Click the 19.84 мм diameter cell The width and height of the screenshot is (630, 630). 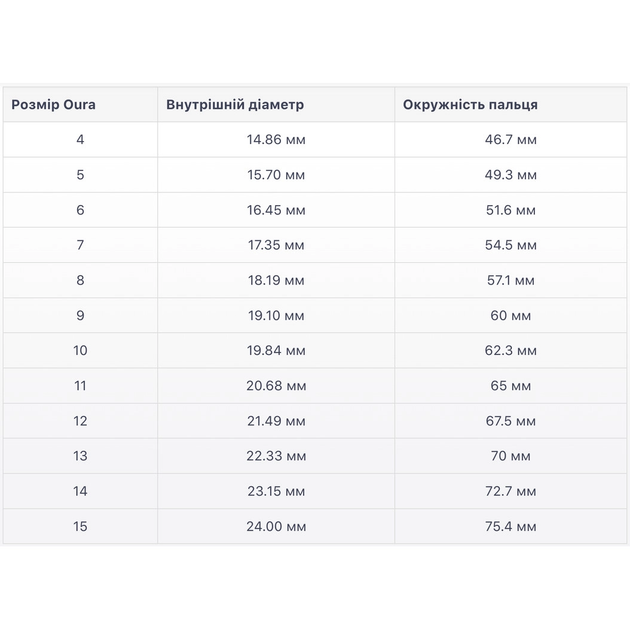(x=276, y=350)
